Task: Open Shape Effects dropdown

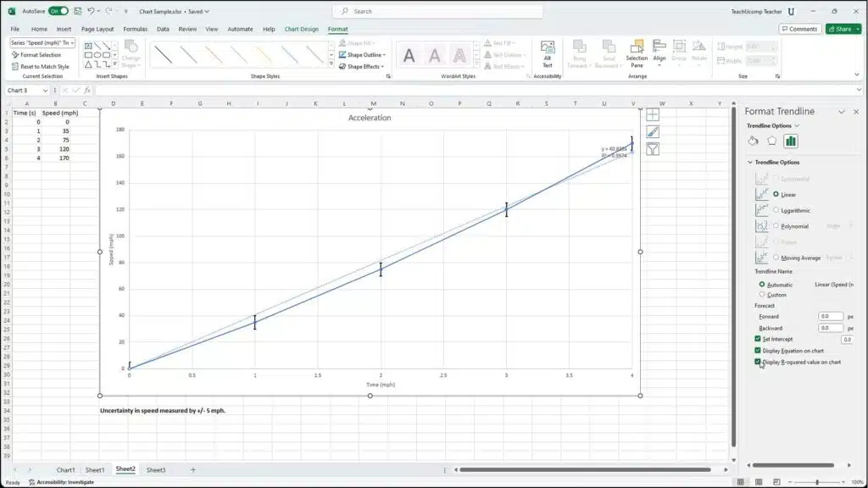Action: point(382,66)
